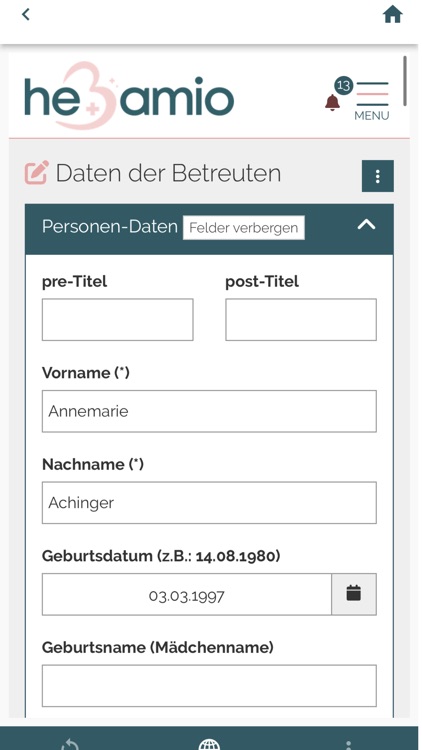Tap the more dots in bottom bar

click(x=349, y=745)
